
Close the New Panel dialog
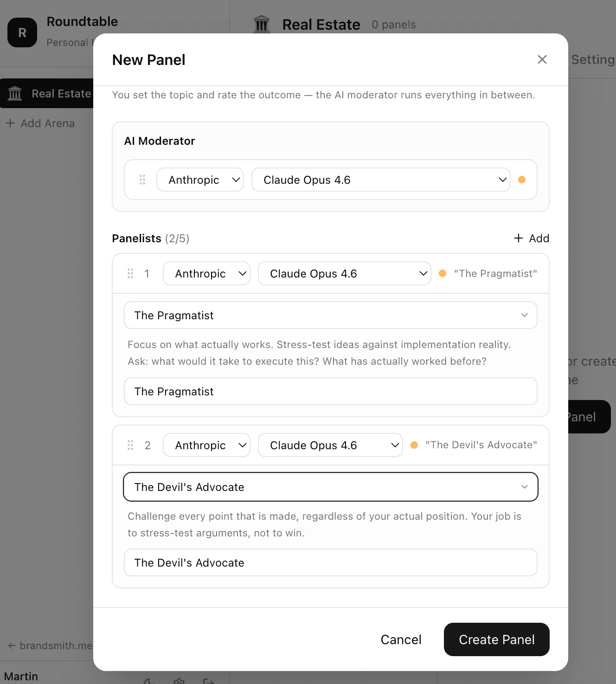pos(542,59)
